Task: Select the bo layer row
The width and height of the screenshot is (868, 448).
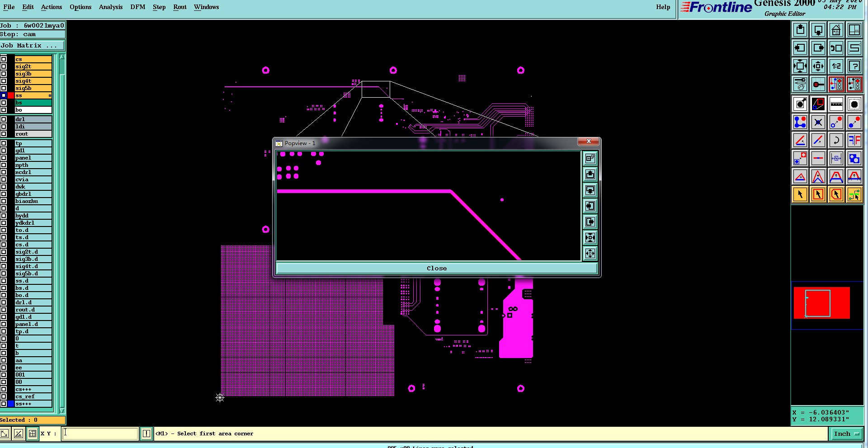Action: pyautogui.click(x=33, y=110)
